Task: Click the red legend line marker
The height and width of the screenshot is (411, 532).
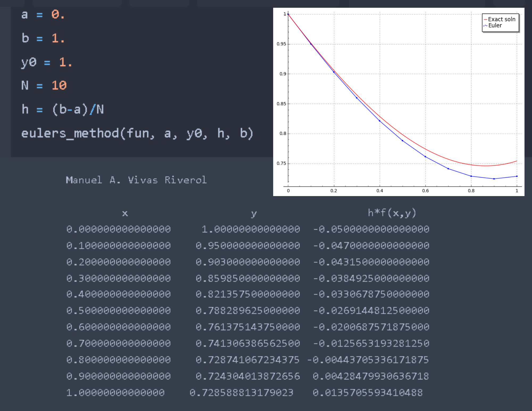Action: tap(485, 19)
